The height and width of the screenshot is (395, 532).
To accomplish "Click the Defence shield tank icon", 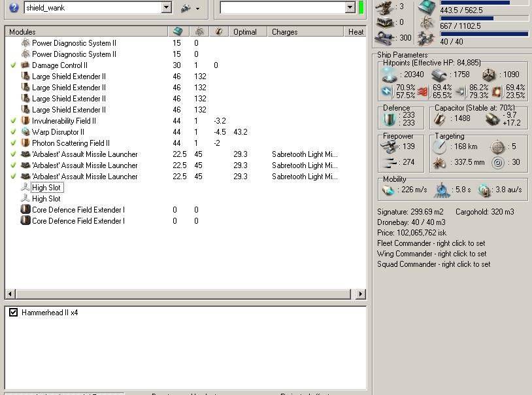I will pos(390,119).
